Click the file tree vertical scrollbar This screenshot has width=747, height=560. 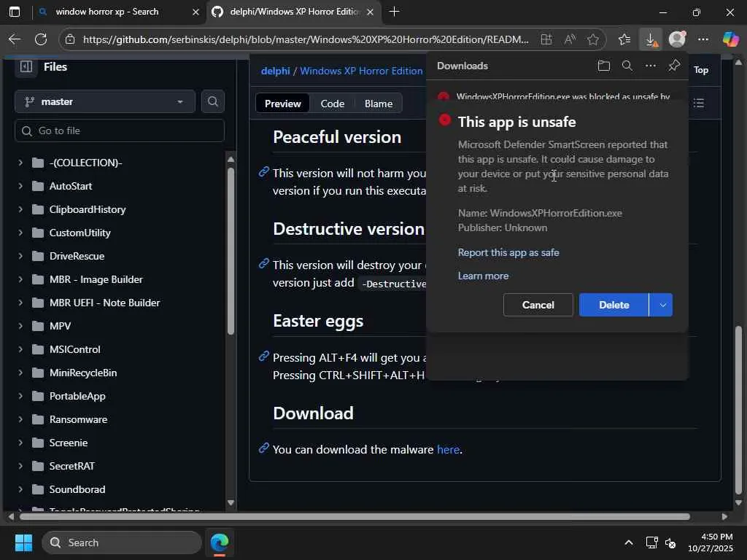pyautogui.click(x=231, y=252)
